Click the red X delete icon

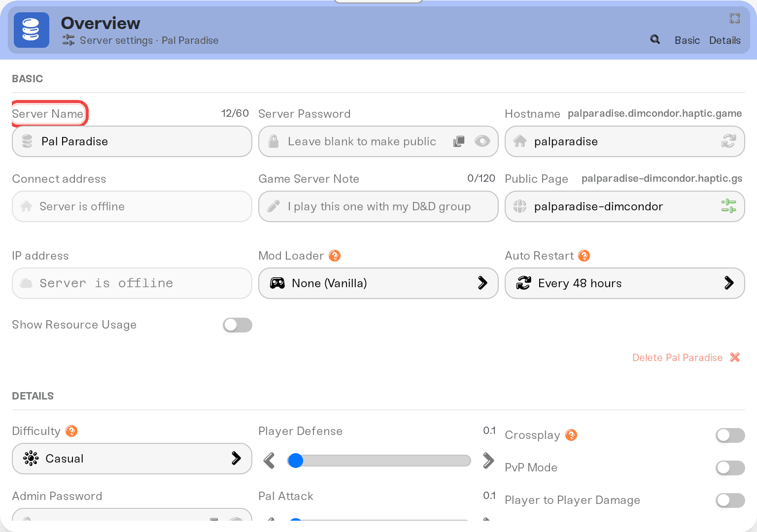click(x=735, y=357)
